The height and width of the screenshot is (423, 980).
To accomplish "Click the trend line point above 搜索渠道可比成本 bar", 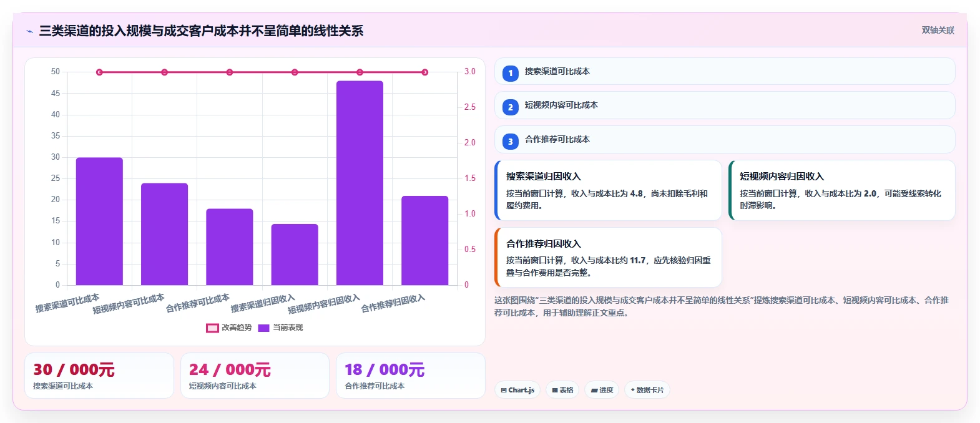I will click(99, 72).
